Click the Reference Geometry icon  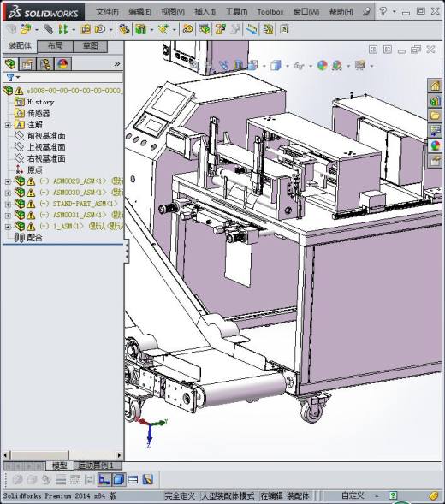163,29
